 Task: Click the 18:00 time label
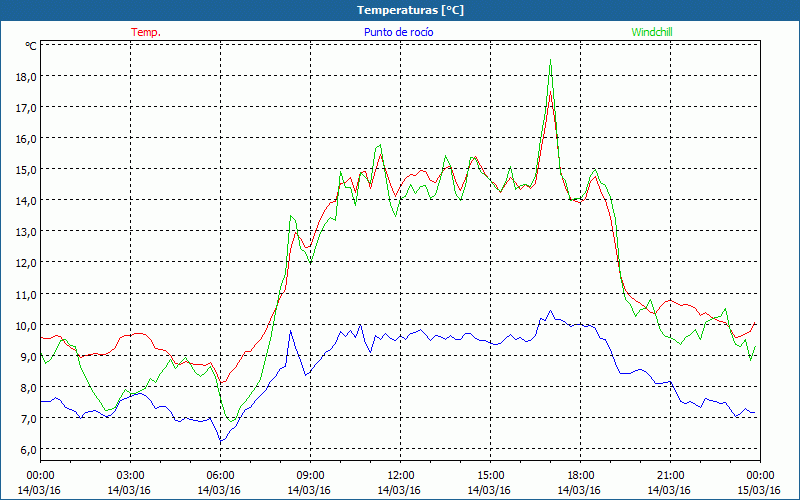[x=580, y=476]
